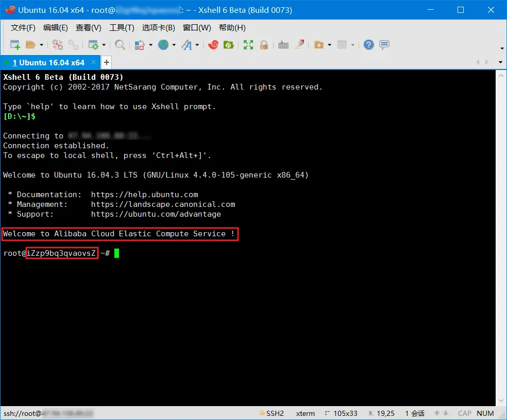Screen dimensions: 507x420
Task: Expand the Properties icon dropdown arrow
Action: pos(104,45)
